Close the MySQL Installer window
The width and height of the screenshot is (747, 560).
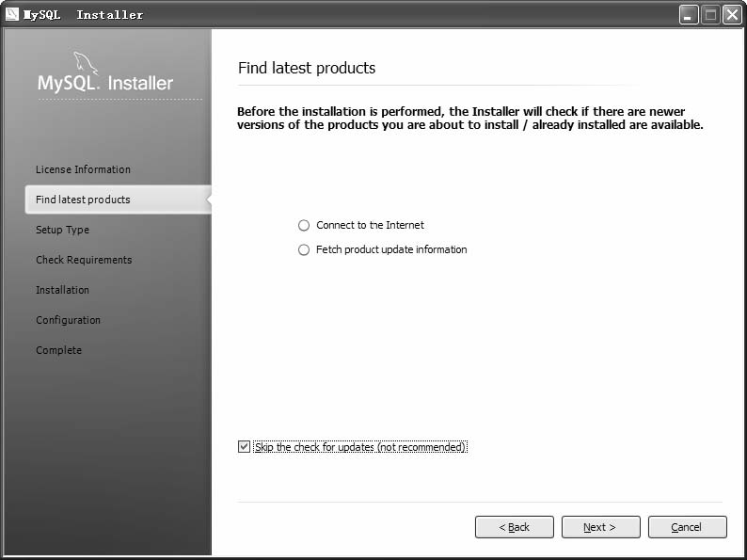coord(732,15)
